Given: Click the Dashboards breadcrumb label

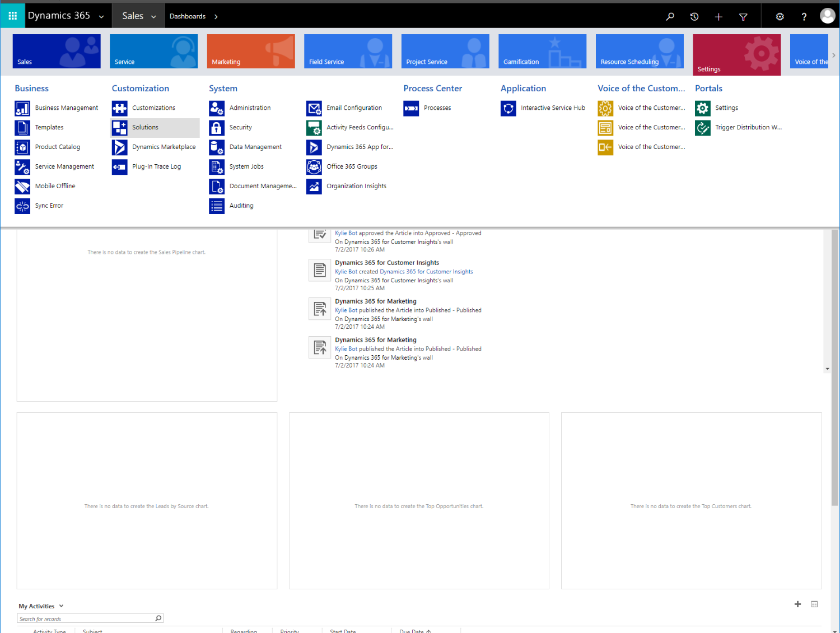Looking at the screenshot, I should click(188, 16).
